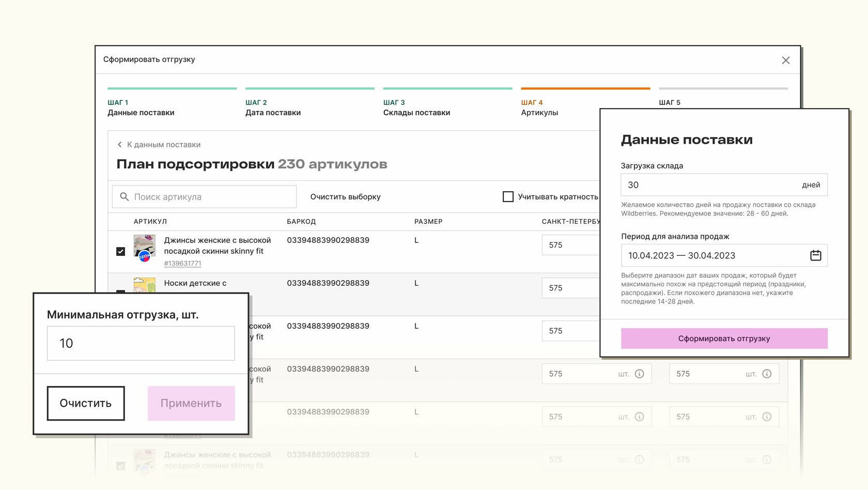Open ШАГ 1 Данные поставки step

click(x=172, y=103)
